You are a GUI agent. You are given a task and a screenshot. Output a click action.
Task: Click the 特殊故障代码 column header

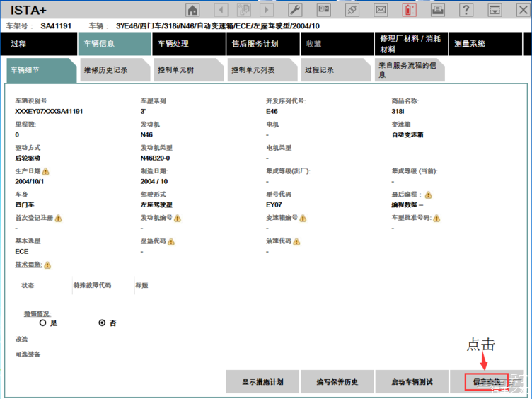(x=92, y=285)
